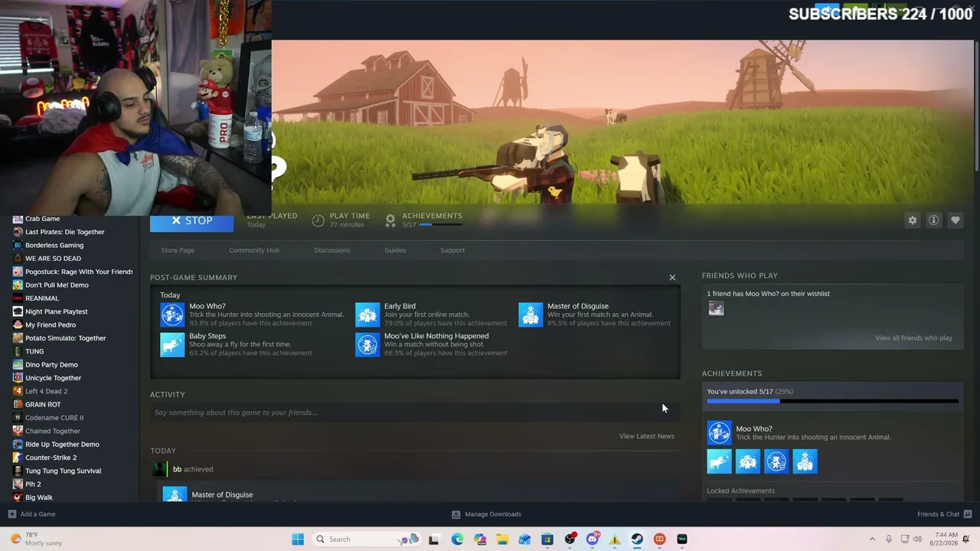Open the cow-shouting achievement icon in right panel
980x551 pixels.
(x=719, y=461)
